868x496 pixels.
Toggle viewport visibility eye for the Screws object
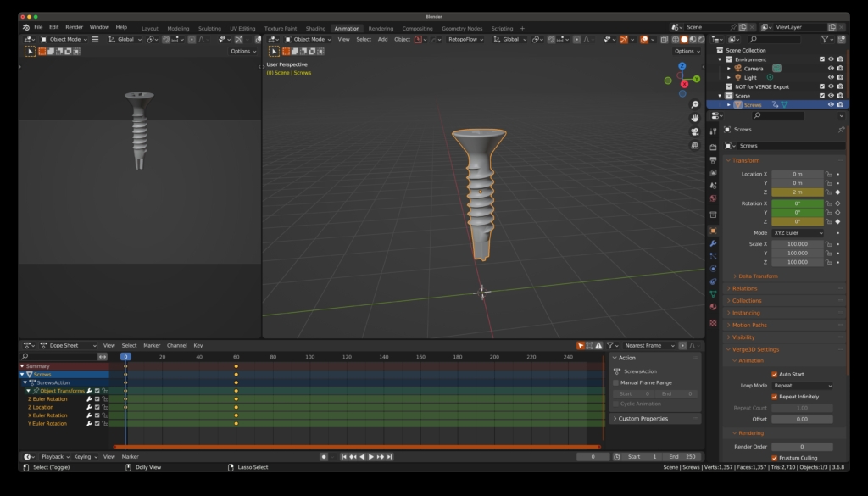tap(831, 103)
